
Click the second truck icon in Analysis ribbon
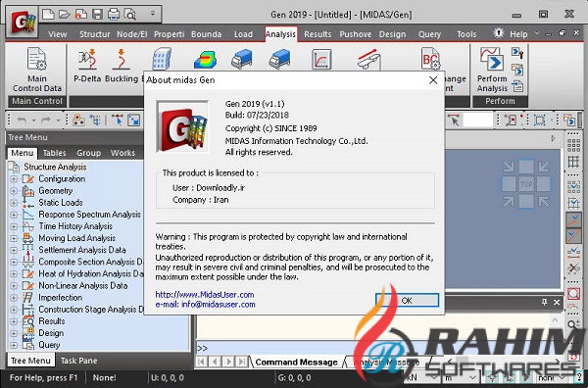[x=279, y=59]
